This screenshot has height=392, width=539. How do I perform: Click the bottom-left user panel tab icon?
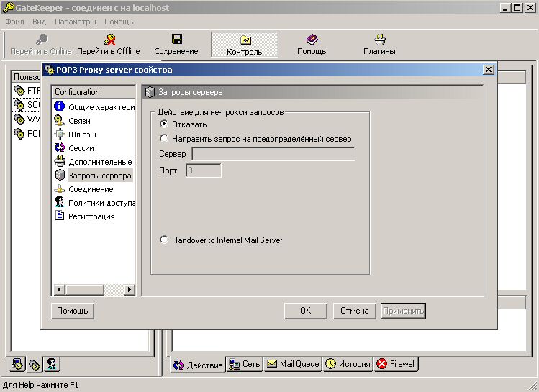tap(52, 364)
